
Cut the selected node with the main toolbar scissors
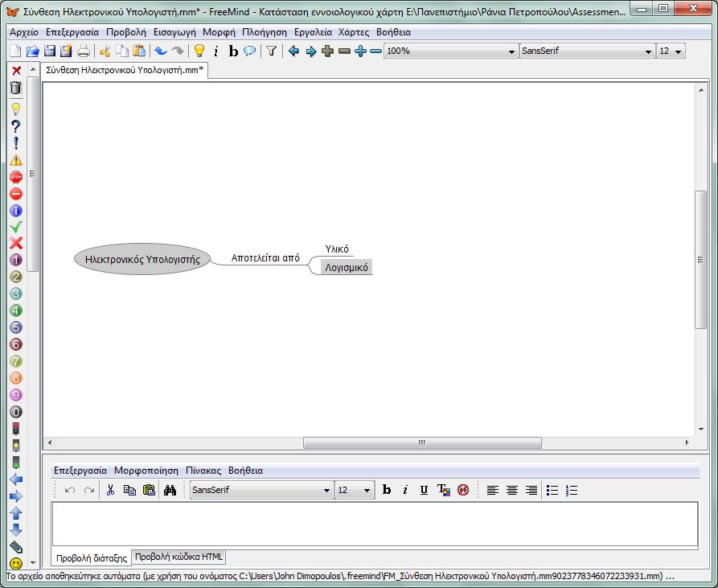[105, 51]
